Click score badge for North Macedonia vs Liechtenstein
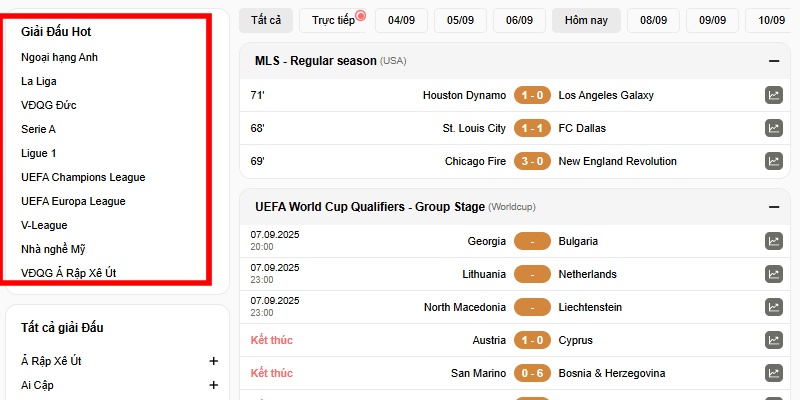 pyautogui.click(x=532, y=307)
